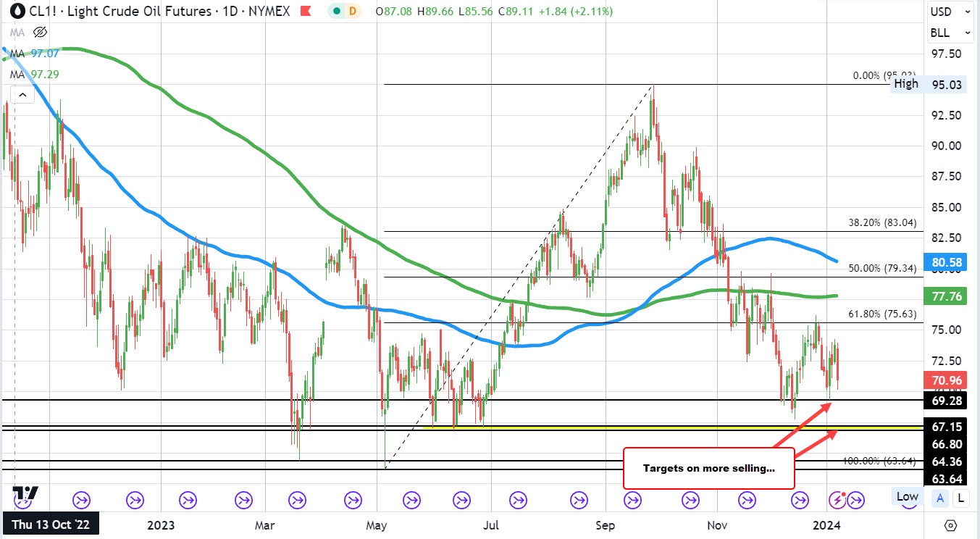The height and width of the screenshot is (539, 980).
Task: Click the Thu 13 Oct '22 date box
Action: tap(49, 524)
